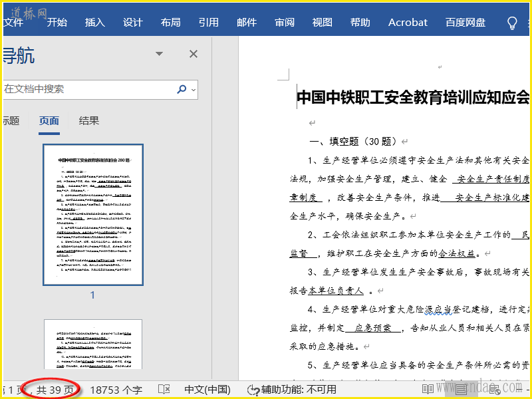Switch to the 结果 navigation tab
Screen dimensions: 532x399
(x=89, y=120)
